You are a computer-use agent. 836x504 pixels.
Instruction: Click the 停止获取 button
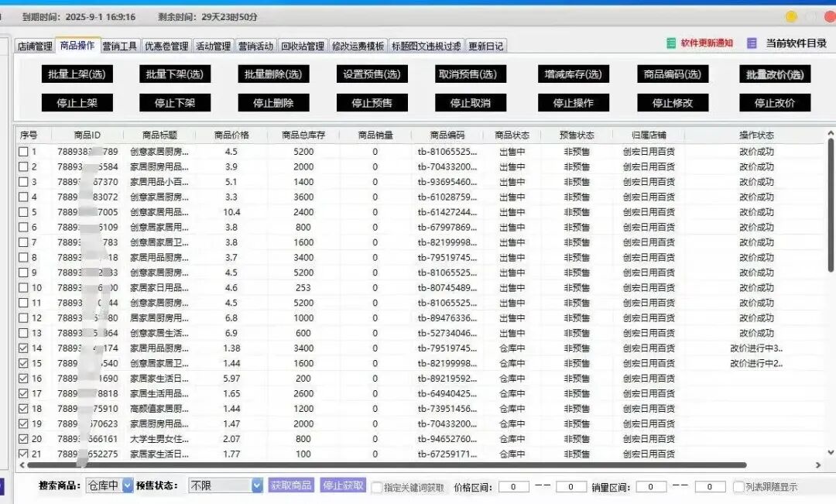[x=344, y=485]
